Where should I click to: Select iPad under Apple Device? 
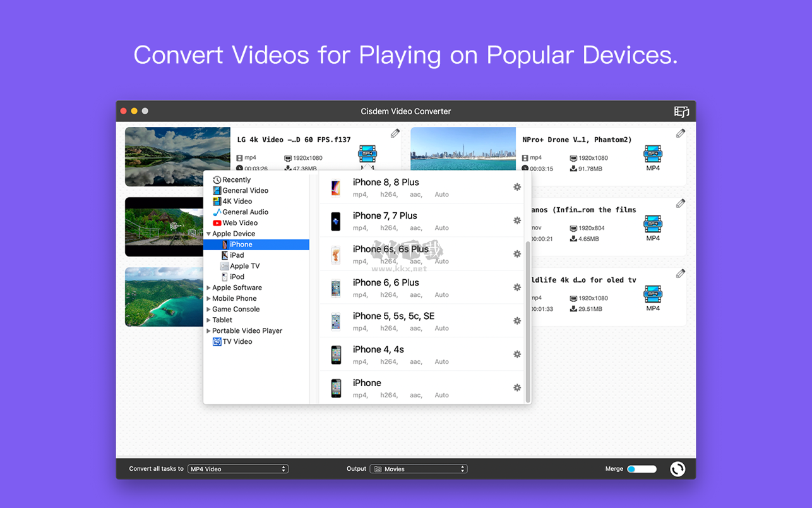pos(237,255)
